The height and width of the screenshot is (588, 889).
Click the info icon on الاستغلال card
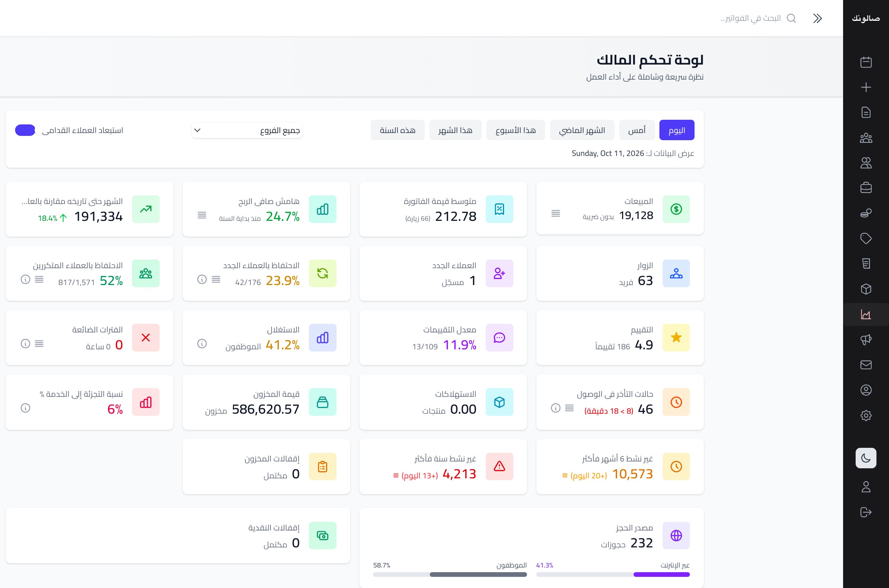click(x=202, y=343)
